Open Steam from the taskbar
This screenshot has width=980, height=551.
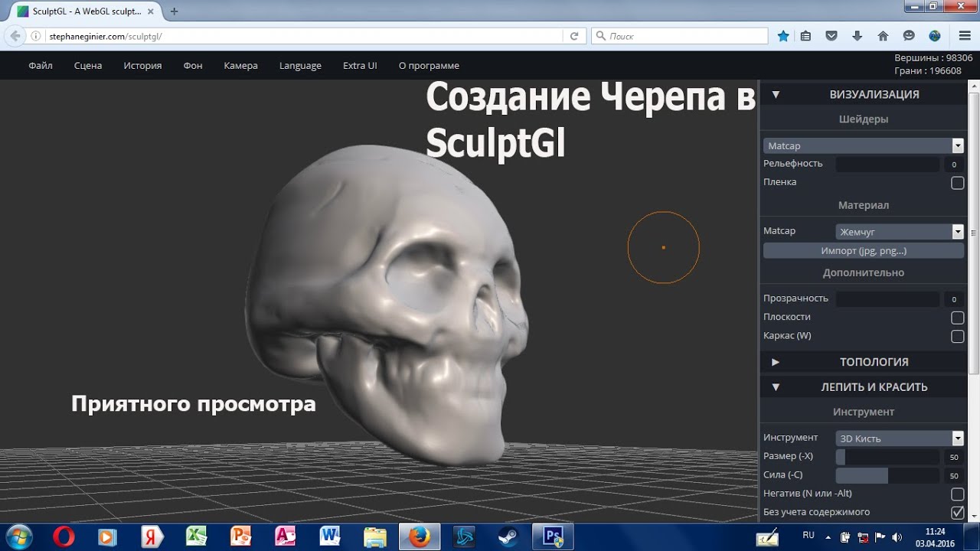tap(508, 537)
